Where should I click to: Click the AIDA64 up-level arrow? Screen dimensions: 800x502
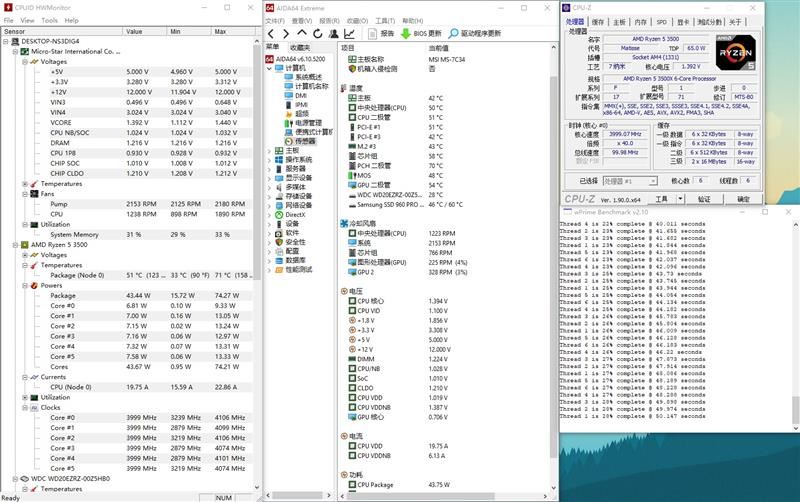[302, 33]
